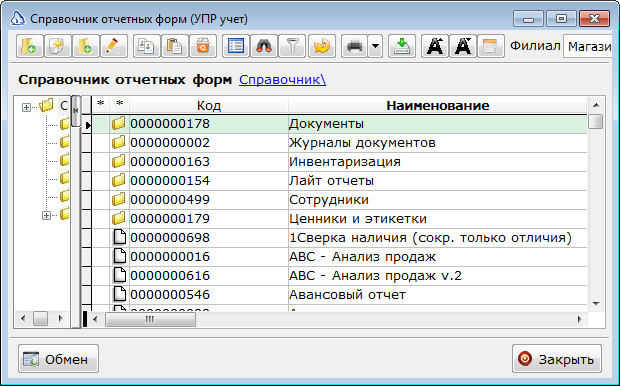Select the Лайт отчеты folder row

339,181
